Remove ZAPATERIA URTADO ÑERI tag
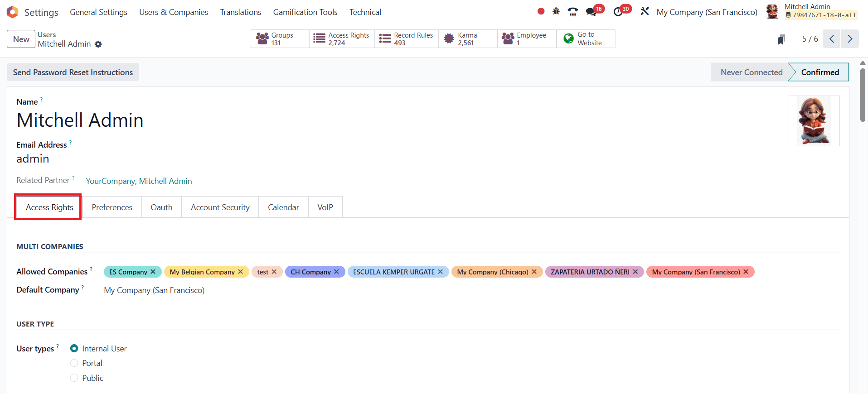Screen dimensions: 868x394 pyautogui.click(x=635, y=272)
